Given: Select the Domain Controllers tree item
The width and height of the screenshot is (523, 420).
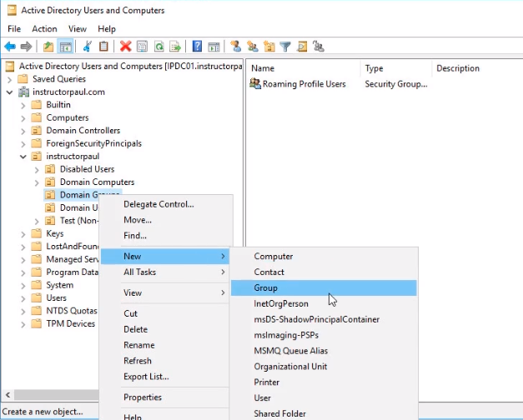Looking at the screenshot, I should (x=83, y=131).
